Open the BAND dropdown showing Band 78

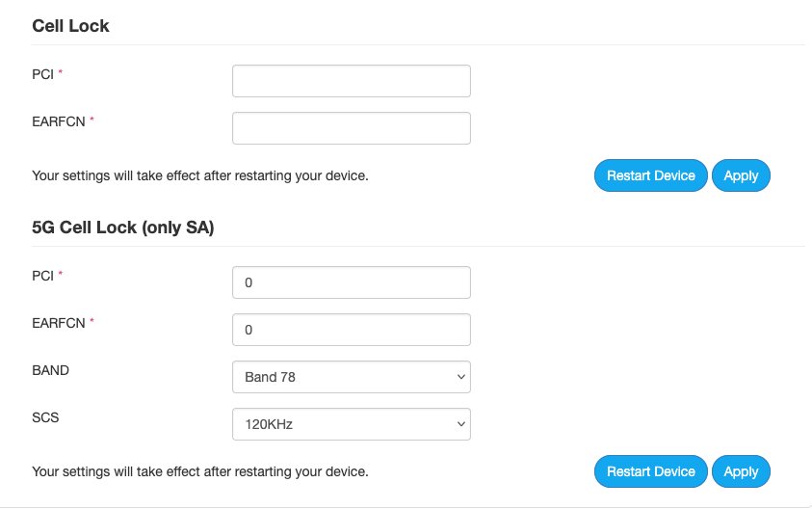351,377
